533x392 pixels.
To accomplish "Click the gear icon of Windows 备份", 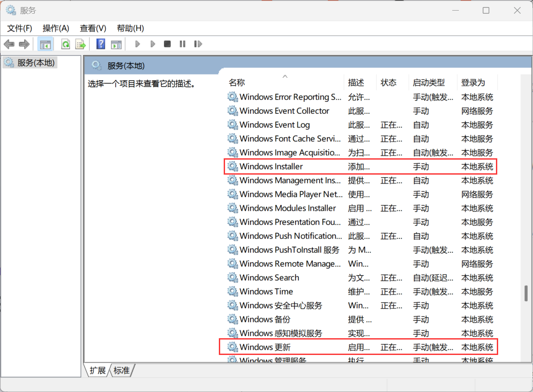I will point(233,319).
